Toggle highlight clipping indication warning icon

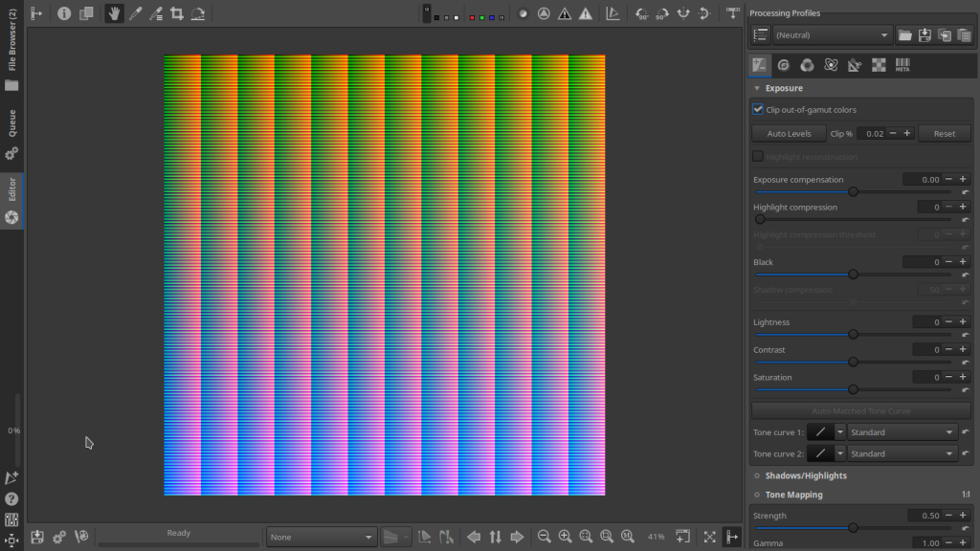(x=585, y=13)
